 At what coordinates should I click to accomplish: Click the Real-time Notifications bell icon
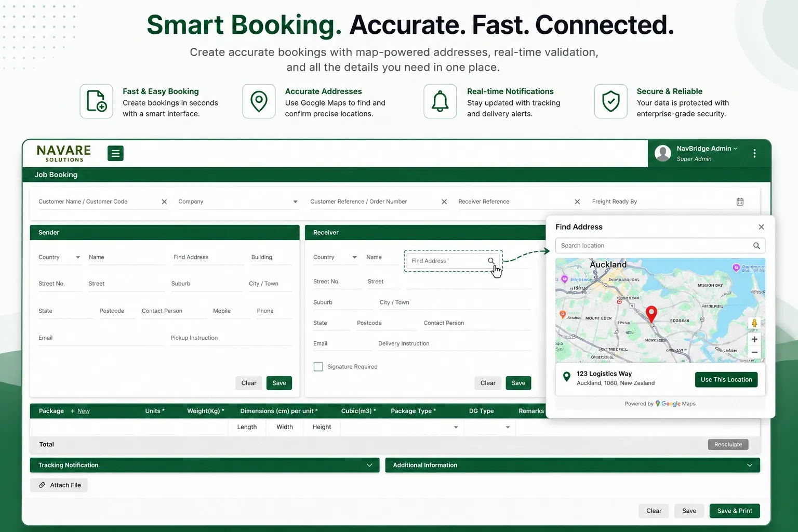(440, 101)
